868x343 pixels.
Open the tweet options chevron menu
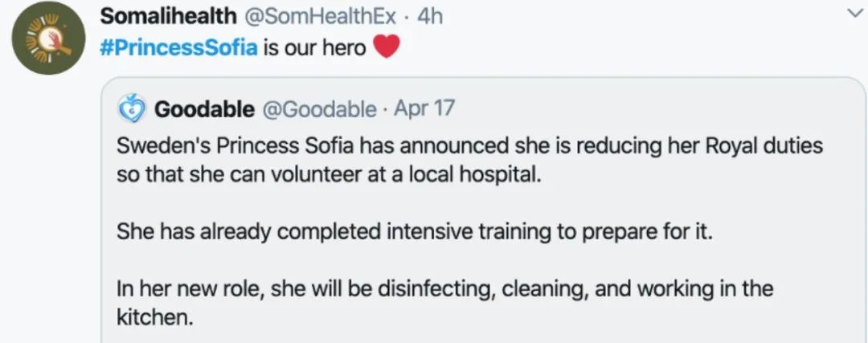point(852,12)
